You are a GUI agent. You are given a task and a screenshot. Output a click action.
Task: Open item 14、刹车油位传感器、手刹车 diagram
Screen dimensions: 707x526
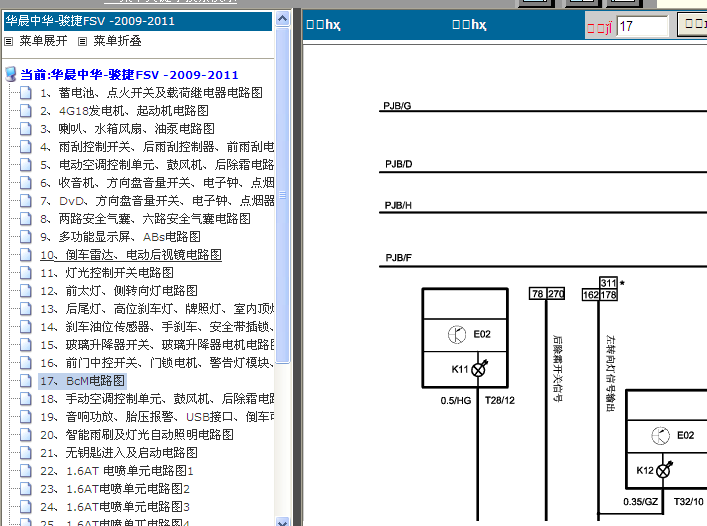pos(157,327)
